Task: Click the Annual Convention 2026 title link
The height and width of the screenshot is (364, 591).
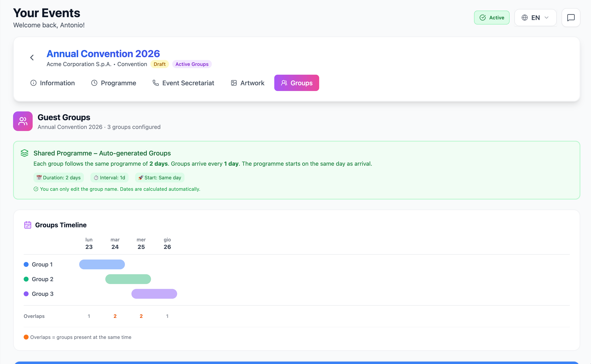Action: [x=103, y=54]
